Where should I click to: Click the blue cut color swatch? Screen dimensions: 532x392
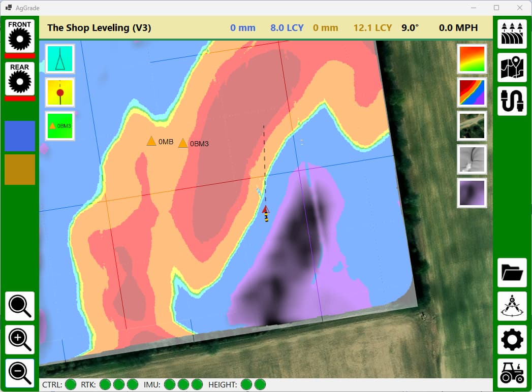[20, 136]
